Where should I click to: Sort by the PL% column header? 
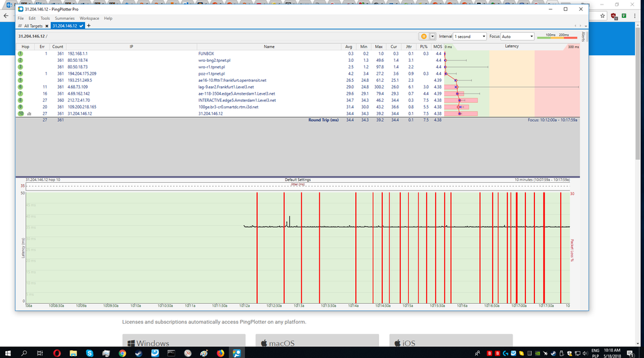424,46
